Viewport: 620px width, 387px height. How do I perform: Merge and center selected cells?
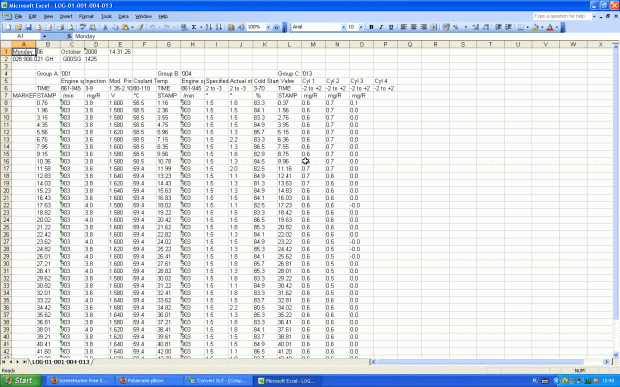pyautogui.click(x=433, y=27)
